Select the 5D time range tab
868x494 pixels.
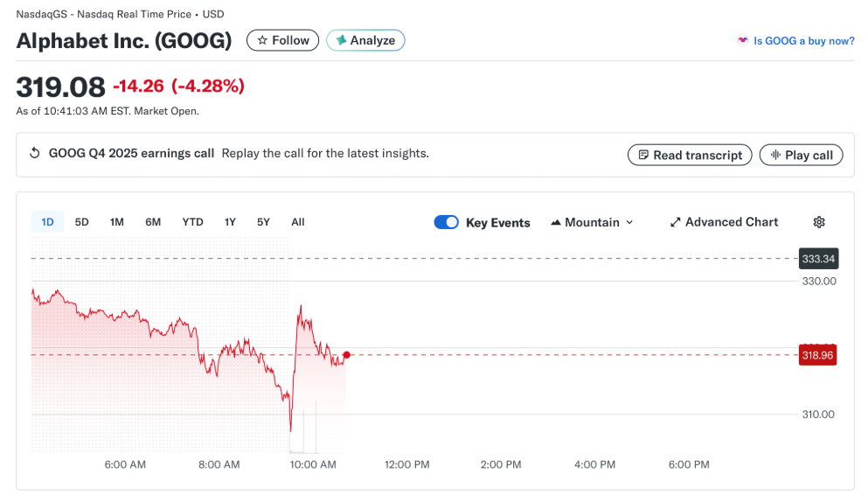click(x=82, y=222)
